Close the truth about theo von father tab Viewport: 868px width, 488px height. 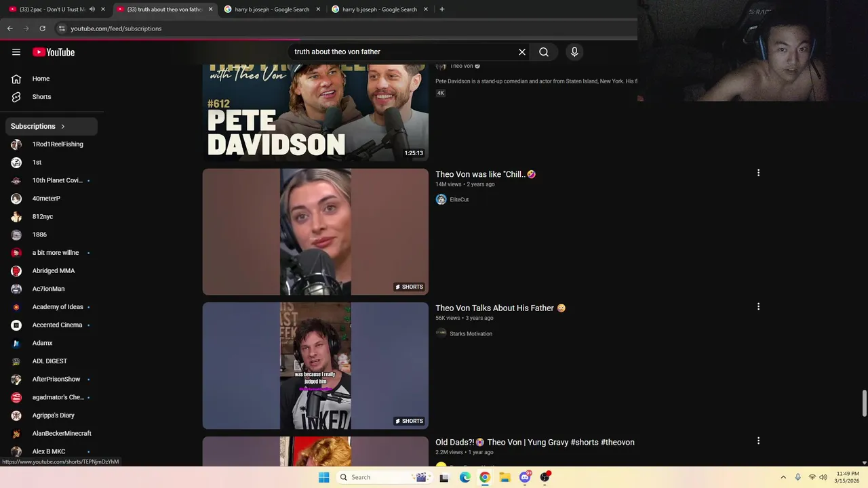211,9
